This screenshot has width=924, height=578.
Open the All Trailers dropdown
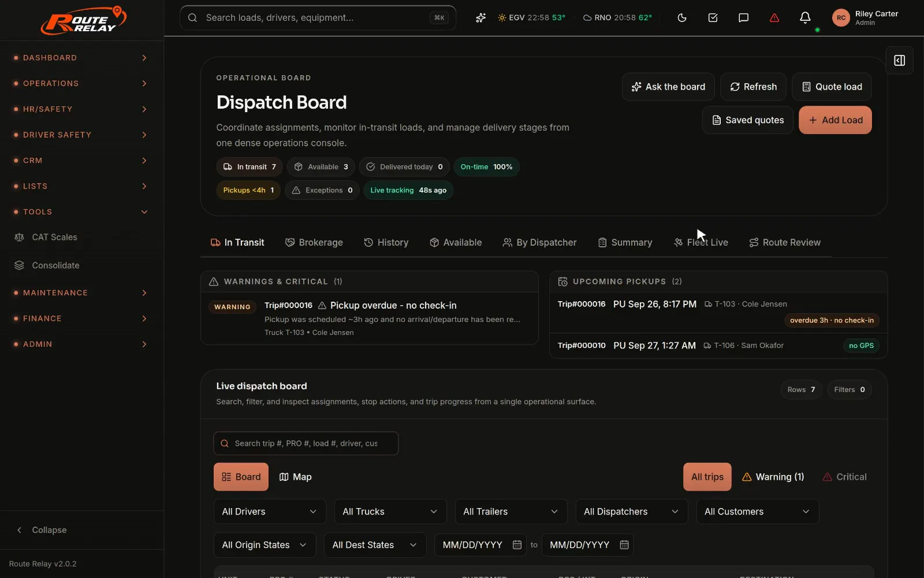tap(511, 512)
